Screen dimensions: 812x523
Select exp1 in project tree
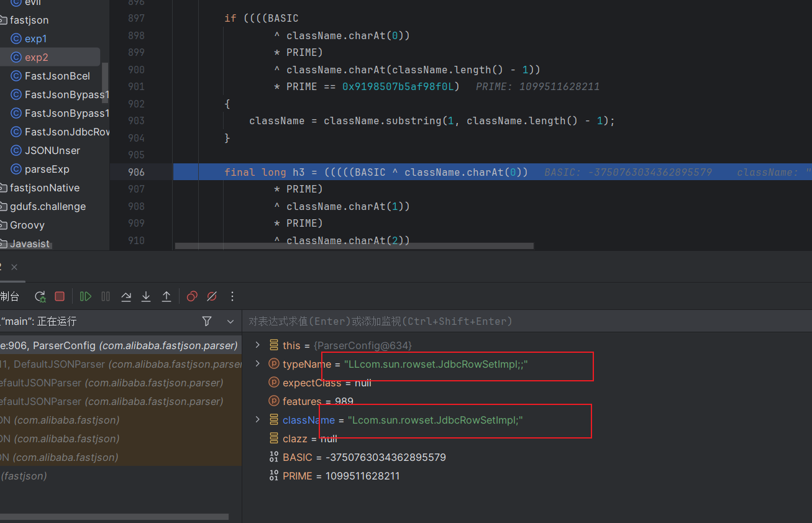click(x=35, y=39)
